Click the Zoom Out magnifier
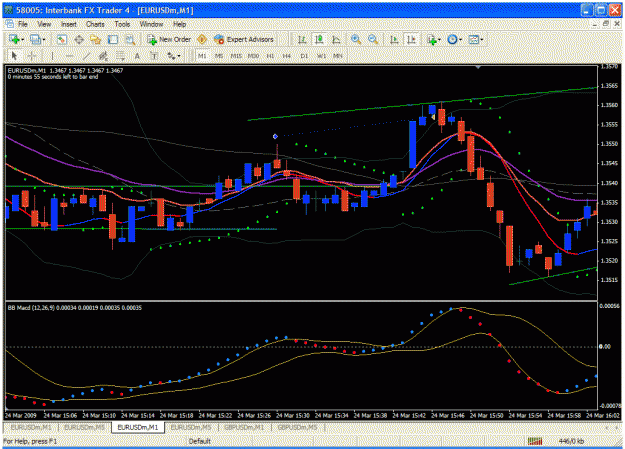625x449 pixels. [373, 39]
